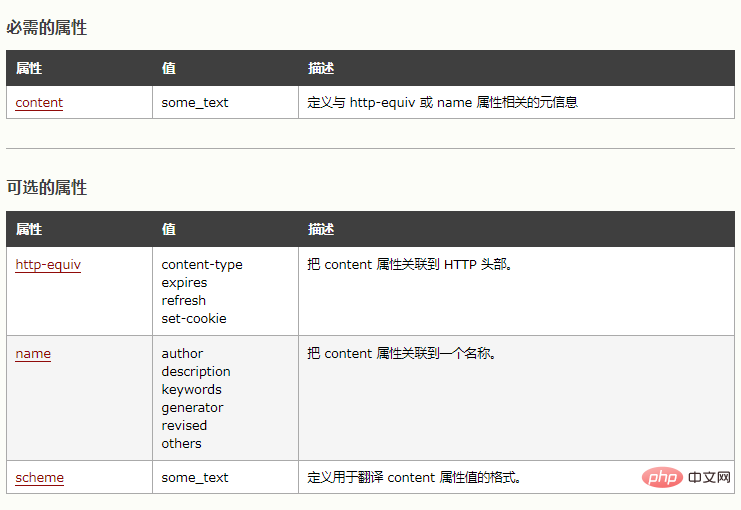The image size is (741, 510).
Task: Click the expires value text
Action: 184,283
